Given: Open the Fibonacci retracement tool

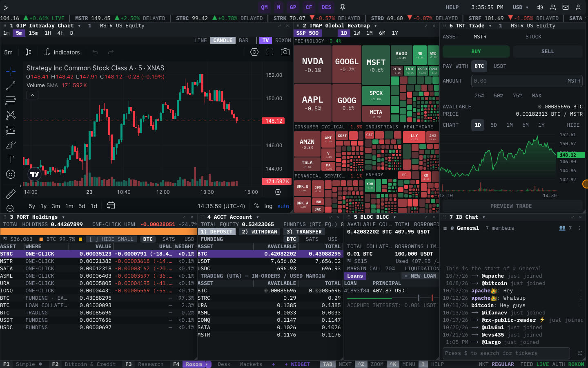Looking at the screenshot, I should click(11, 101).
